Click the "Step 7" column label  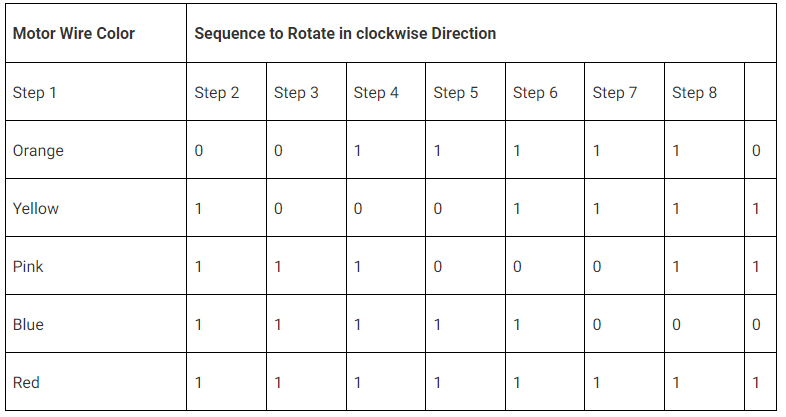click(x=615, y=93)
